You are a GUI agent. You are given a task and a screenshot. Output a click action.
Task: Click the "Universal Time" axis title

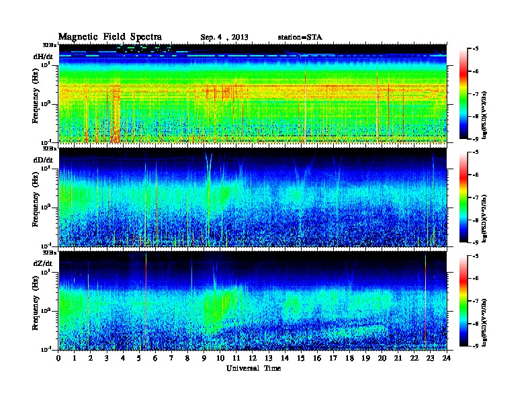[x=253, y=368]
